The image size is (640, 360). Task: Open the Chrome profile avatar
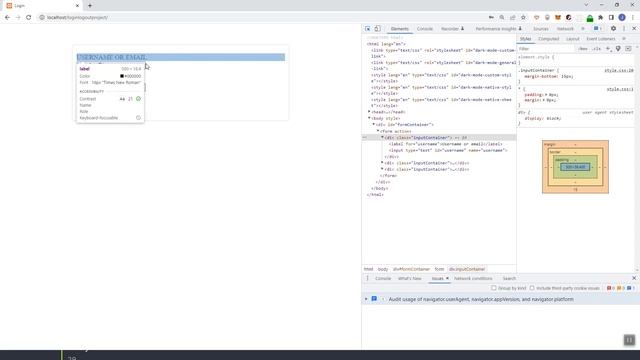click(622, 18)
